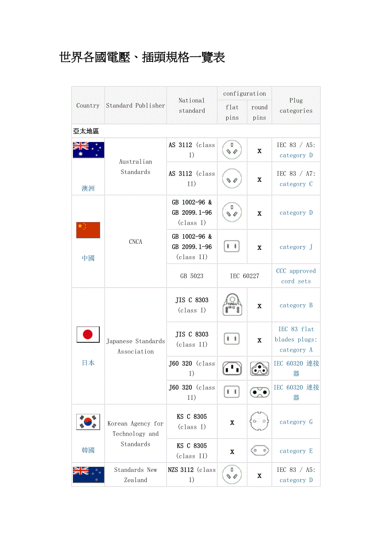Click the page title 世界各國電壓、插頭規格一覽表
The width and height of the screenshot is (392, 555).
[x=142, y=57]
